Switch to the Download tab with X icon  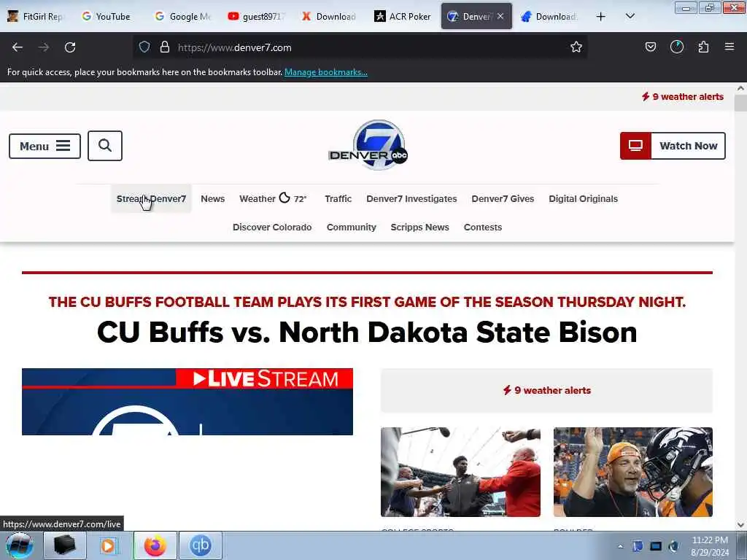(329, 17)
